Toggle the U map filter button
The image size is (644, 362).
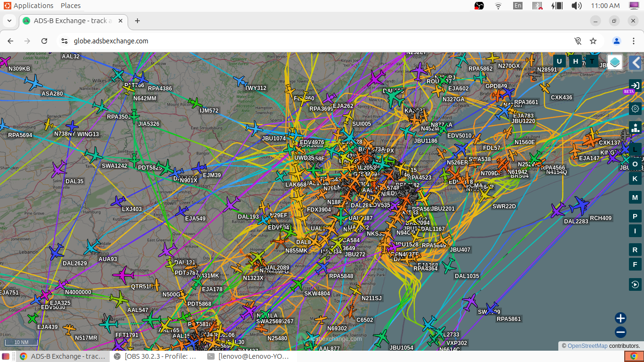click(x=559, y=61)
